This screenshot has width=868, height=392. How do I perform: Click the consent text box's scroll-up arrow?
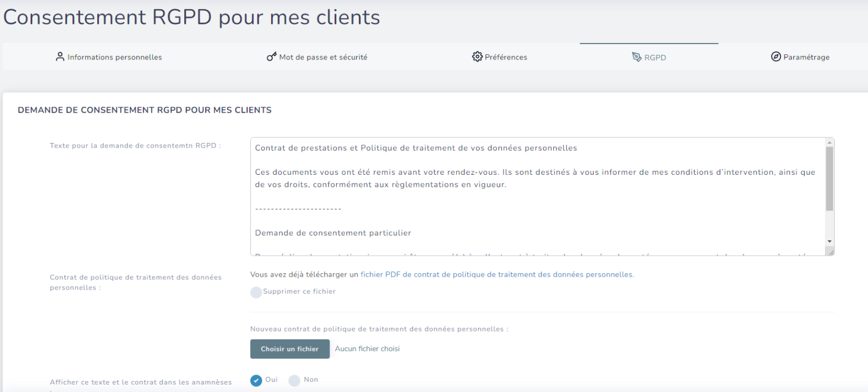point(830,143)
